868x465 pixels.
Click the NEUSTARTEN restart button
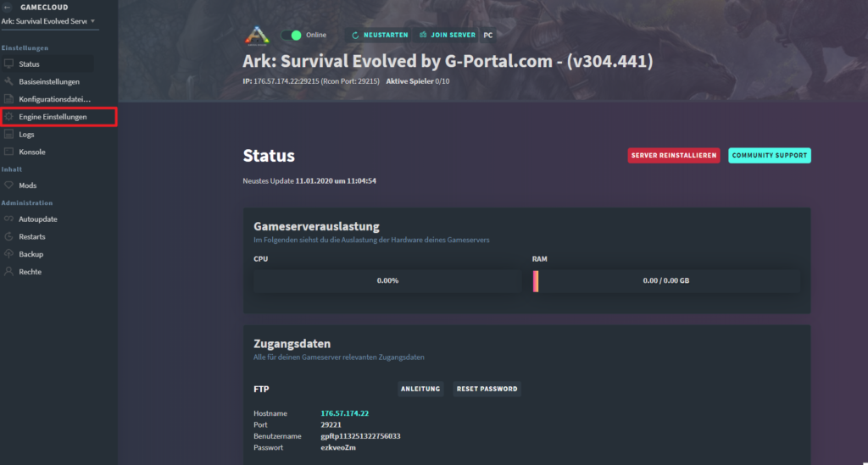(379, 35)
